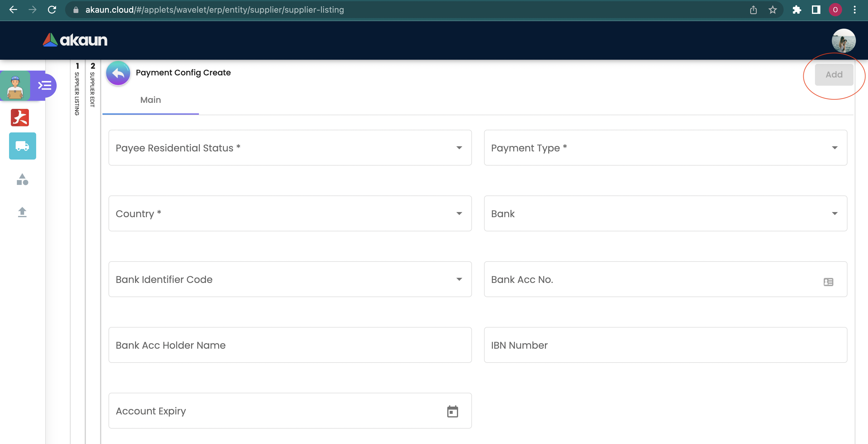Focus the IBN Number input field

665,345
